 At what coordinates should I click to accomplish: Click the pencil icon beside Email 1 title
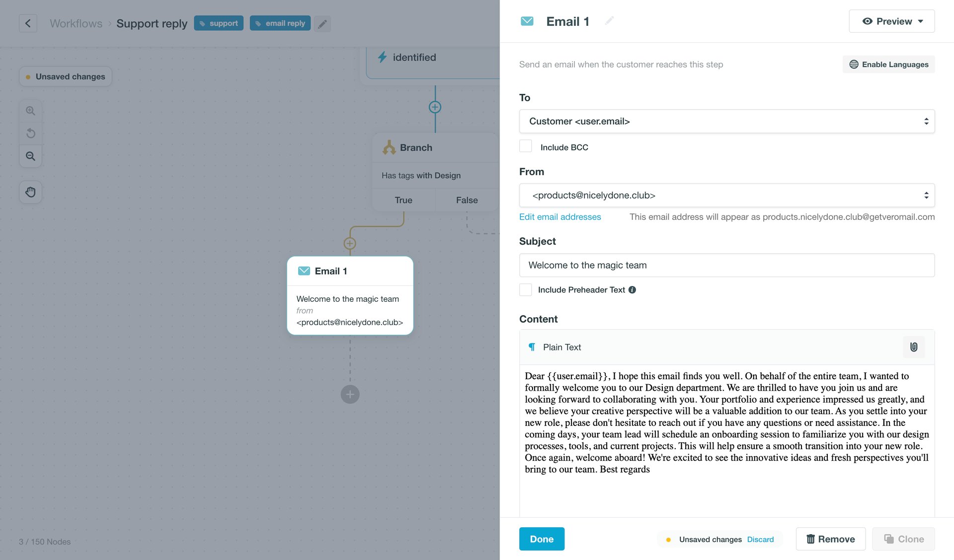pyautogui.click(x=609, y=21)
